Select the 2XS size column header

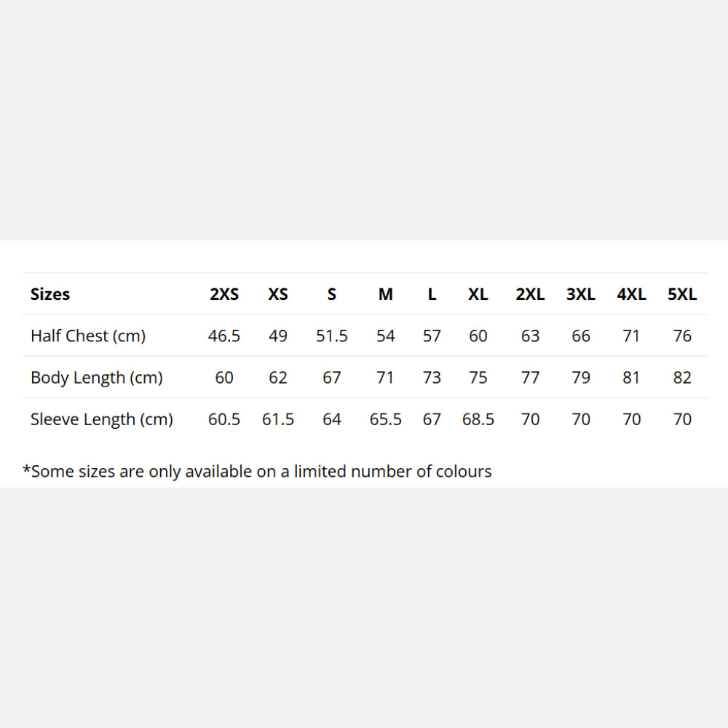(x=224, y=294)
